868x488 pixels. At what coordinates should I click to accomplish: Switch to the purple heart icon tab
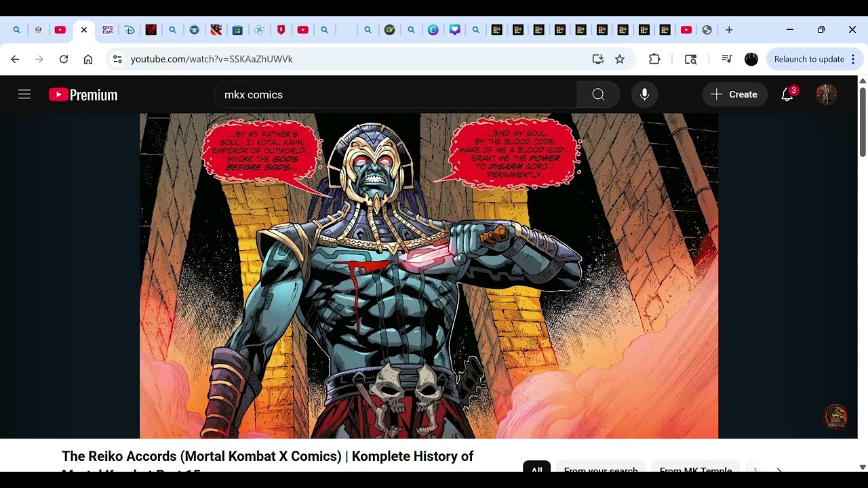coord(455,30)
